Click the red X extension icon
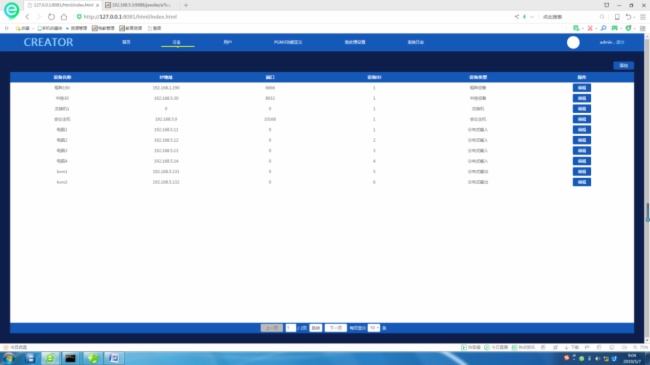Screen dimensions: 650x365 (x=590, y=28)
